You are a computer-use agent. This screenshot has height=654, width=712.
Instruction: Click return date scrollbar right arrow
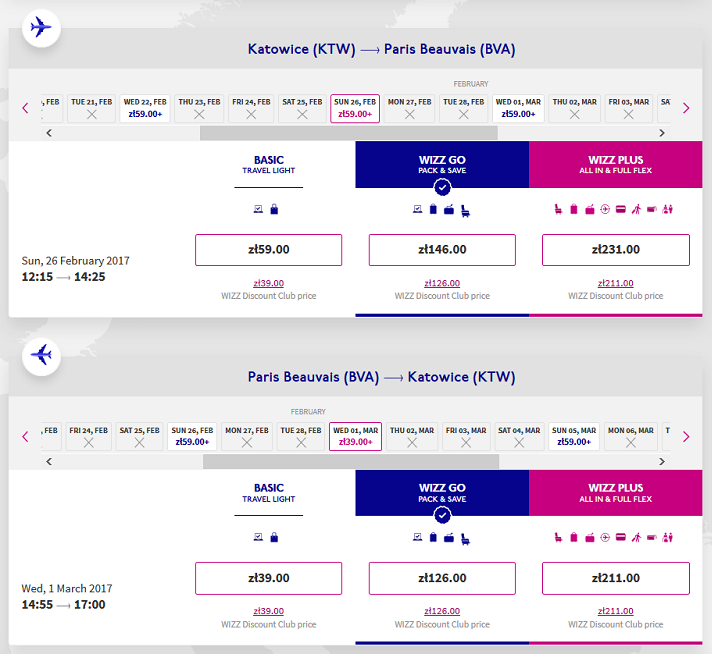coord(662,461)
